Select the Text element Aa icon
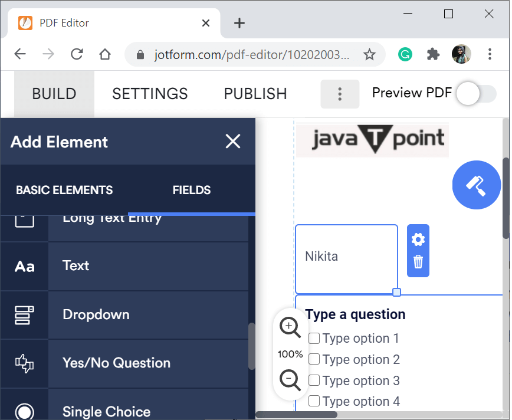The height and width of the screenshot is (420, 512). (25, 267)
